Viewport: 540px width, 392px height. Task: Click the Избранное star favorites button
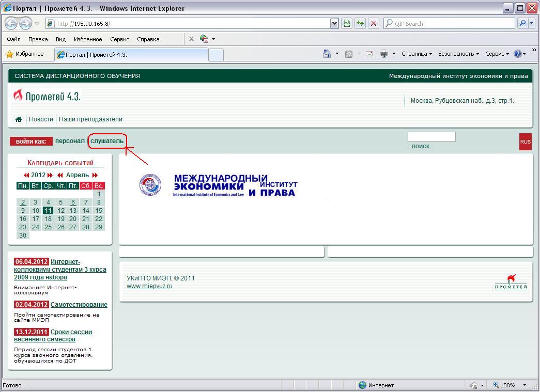pos(25,54)
